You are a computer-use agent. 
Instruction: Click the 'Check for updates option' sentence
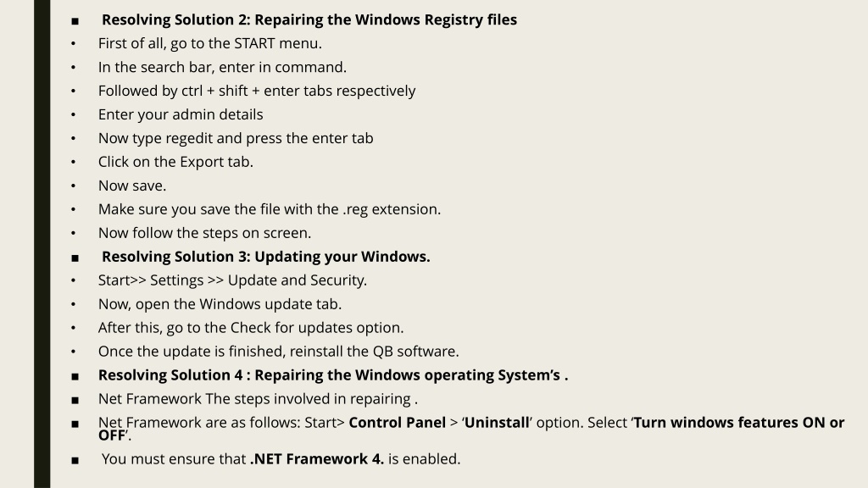tap(251, 328)
